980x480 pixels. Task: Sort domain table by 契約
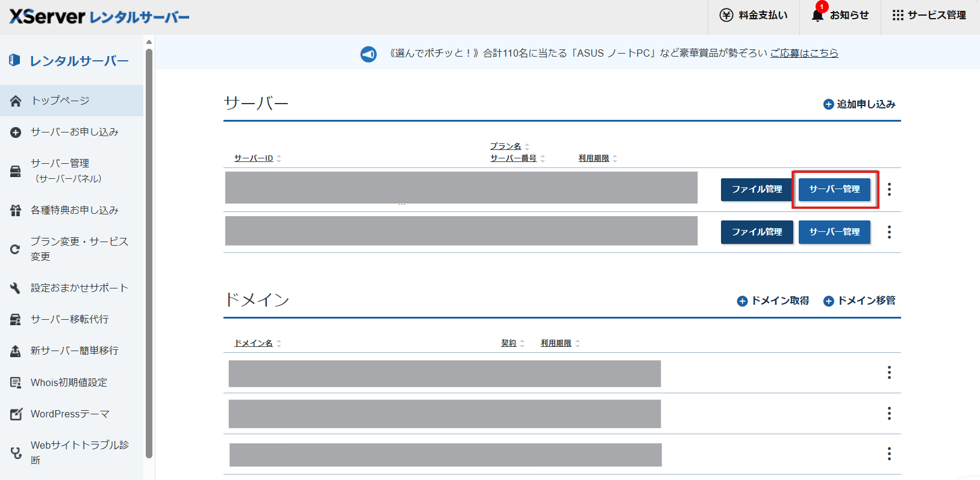click(x=513, y=343)
